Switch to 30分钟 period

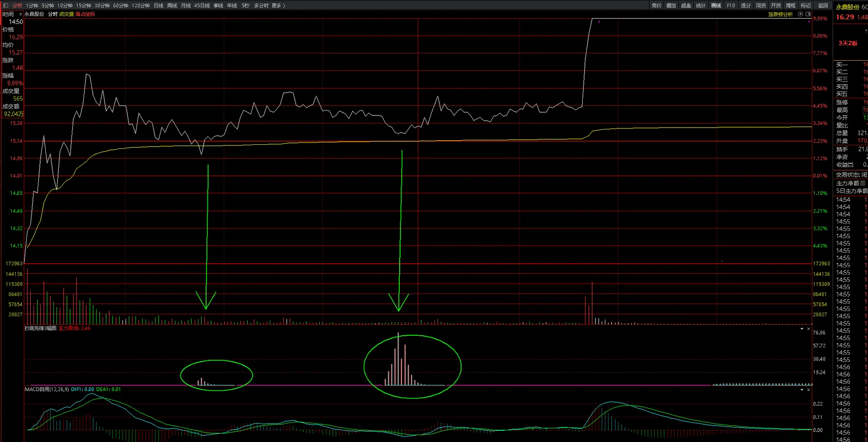coord(102,5)
